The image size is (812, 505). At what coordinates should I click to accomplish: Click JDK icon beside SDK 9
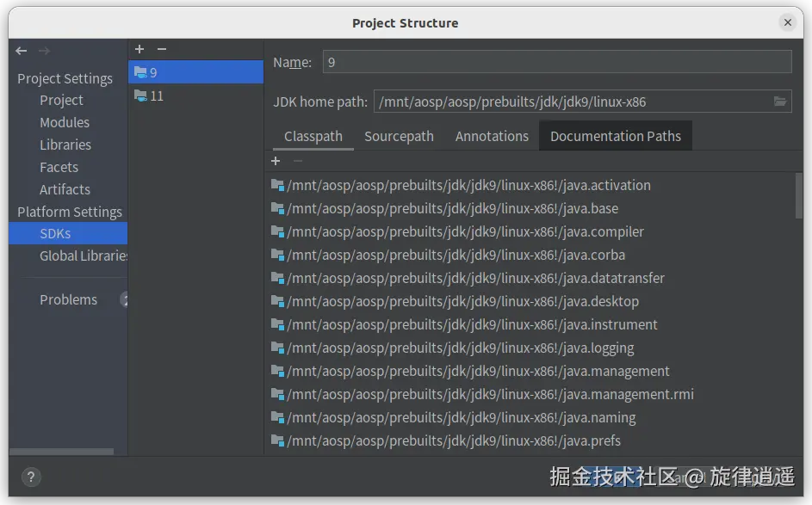(x=140, y=72)
